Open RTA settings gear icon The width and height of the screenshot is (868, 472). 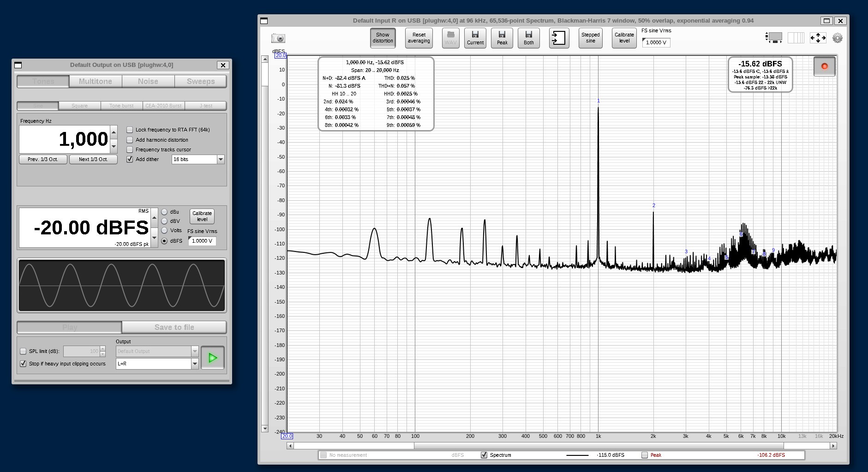838,38
